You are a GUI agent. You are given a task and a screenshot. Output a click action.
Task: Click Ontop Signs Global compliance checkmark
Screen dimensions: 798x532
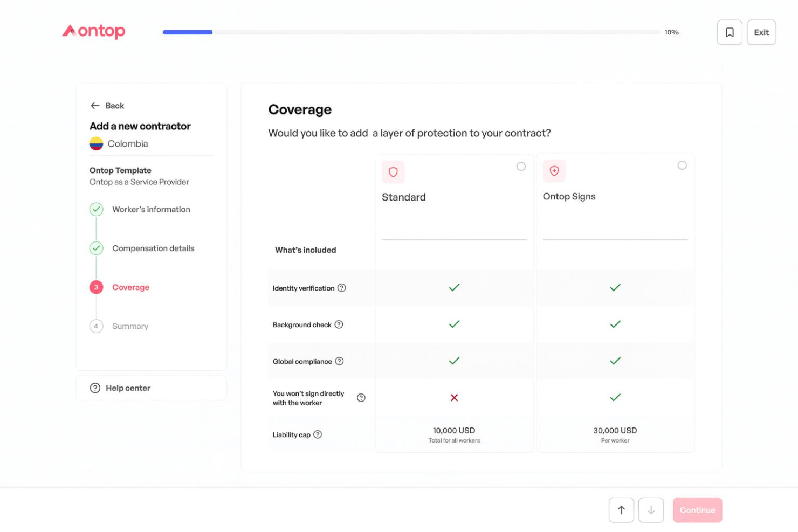[615, 361]
